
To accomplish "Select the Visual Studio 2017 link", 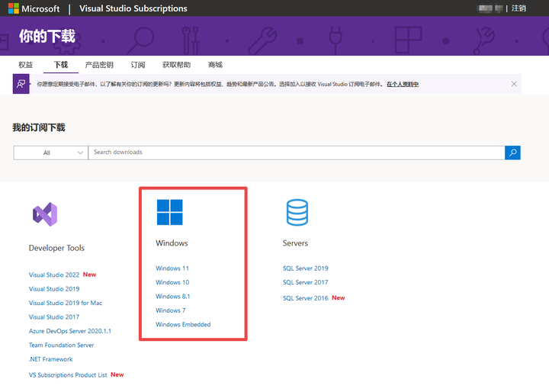I will click(54, 317).
